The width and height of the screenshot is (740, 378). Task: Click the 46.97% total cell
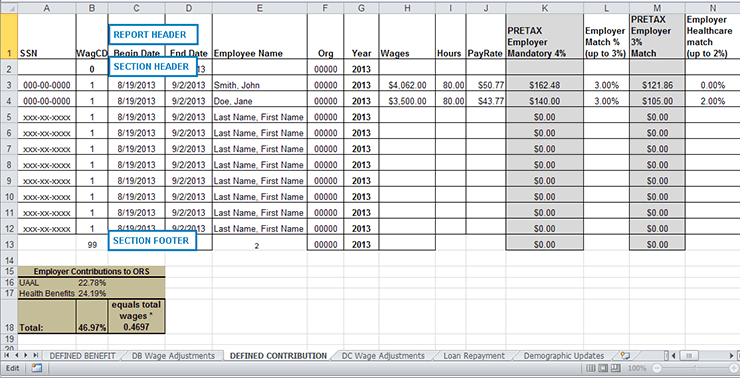click(92, 316)
